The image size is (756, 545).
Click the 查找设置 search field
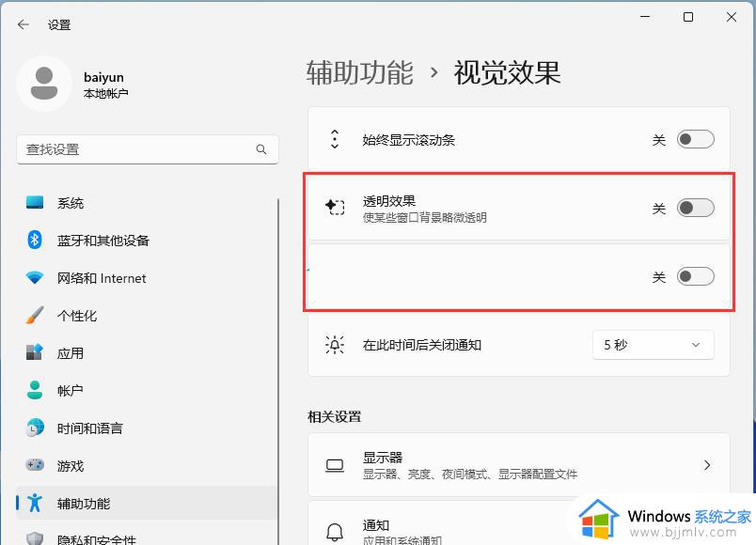[x=148, y=149]
